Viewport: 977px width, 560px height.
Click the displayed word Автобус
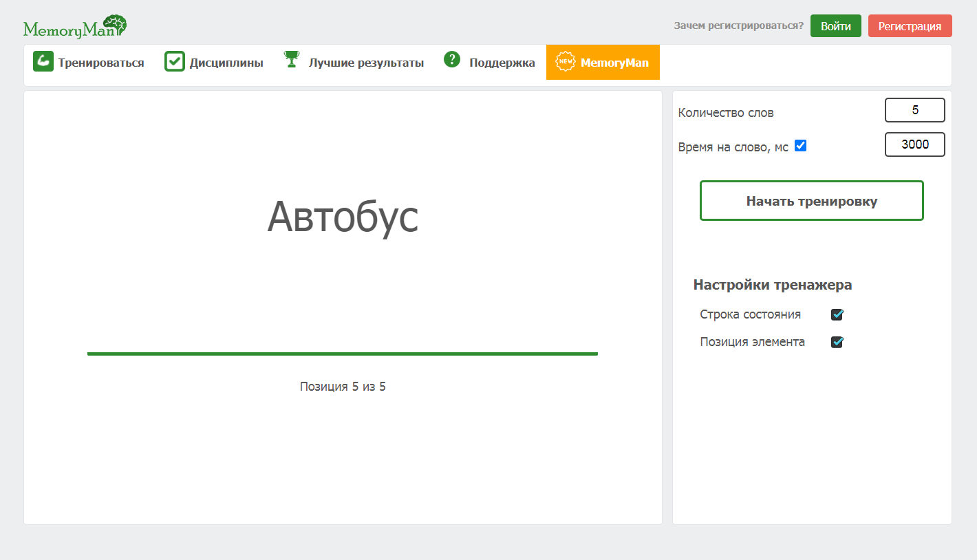pyautogui.click(x=343, y=217)
